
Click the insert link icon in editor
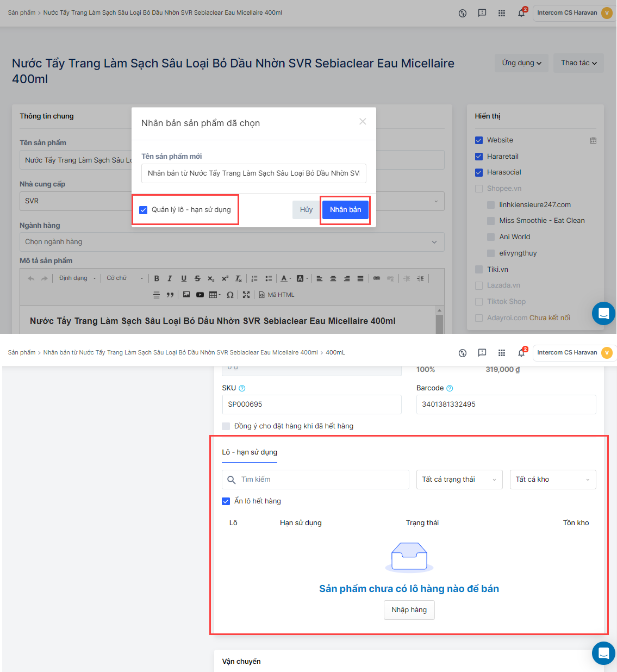click(x=377, y=278)
